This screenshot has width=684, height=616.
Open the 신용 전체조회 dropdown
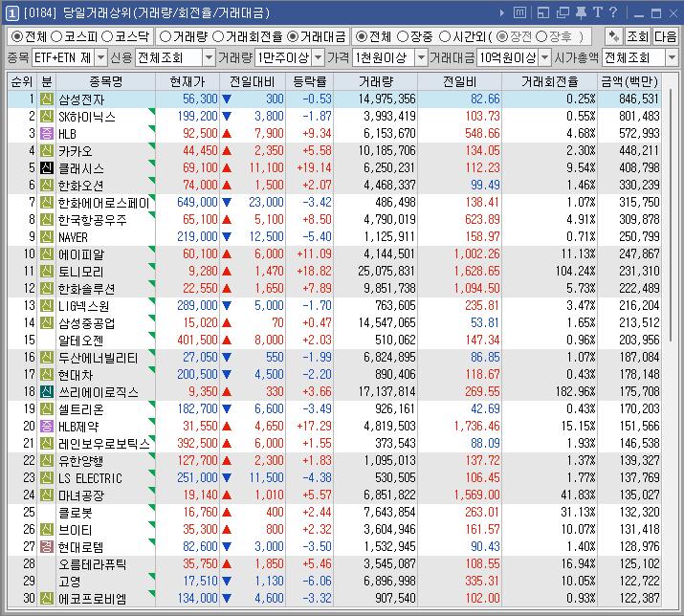pos(210,57)
